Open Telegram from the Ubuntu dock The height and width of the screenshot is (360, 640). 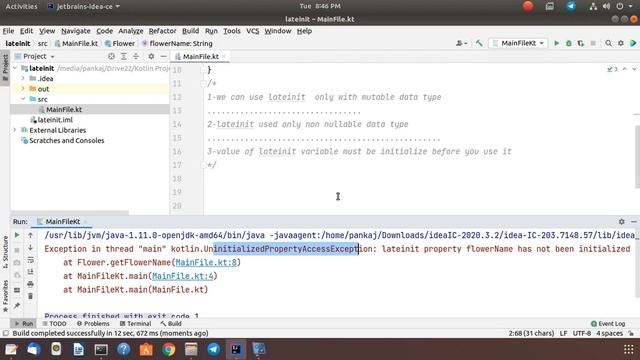coord(213,349)
